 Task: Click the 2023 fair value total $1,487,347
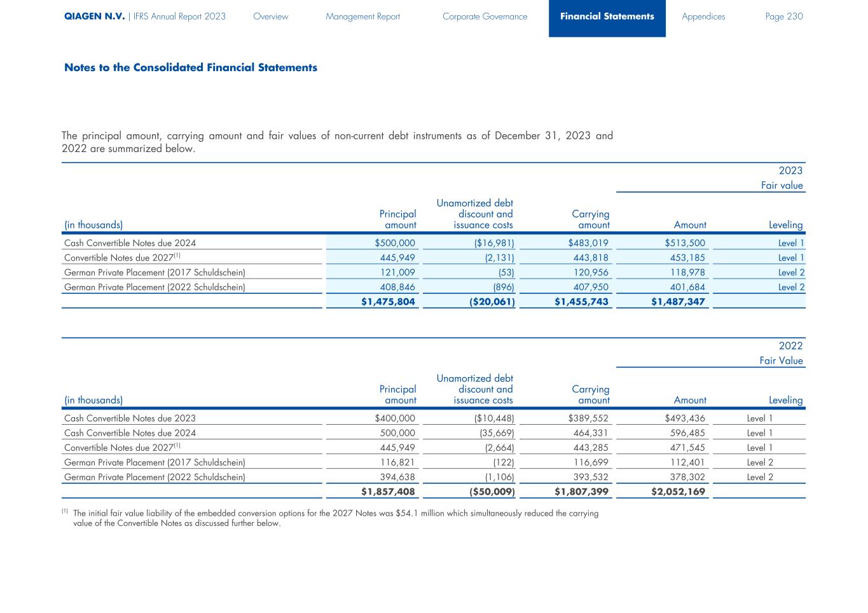[x=678, y=301]
